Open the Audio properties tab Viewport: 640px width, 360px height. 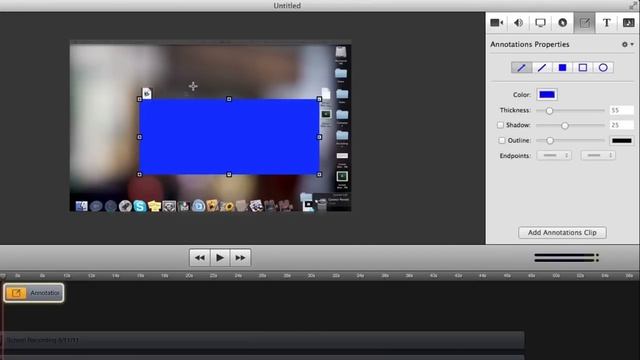coord(518,22)
